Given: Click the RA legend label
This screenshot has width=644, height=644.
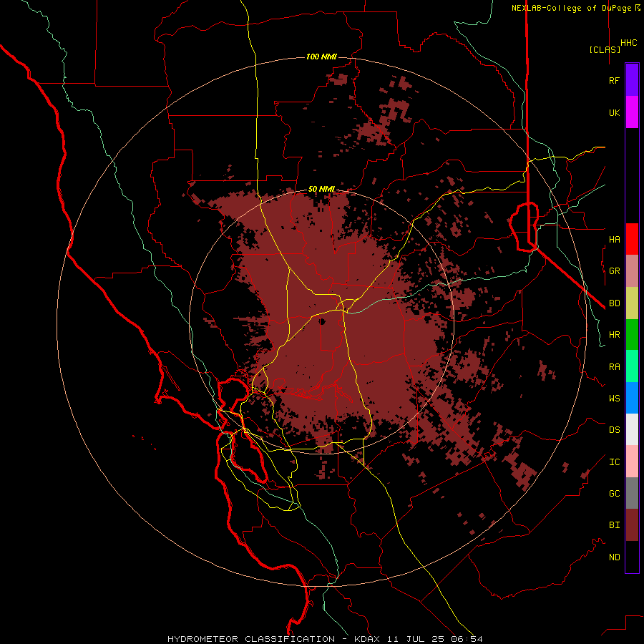Looking at the screenshot, I should pos(614,366).
